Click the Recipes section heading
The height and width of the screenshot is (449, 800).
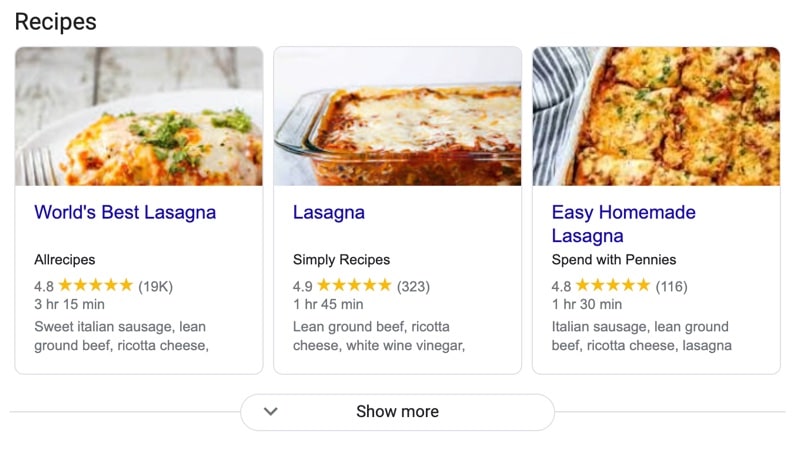(x=56, y=21)
